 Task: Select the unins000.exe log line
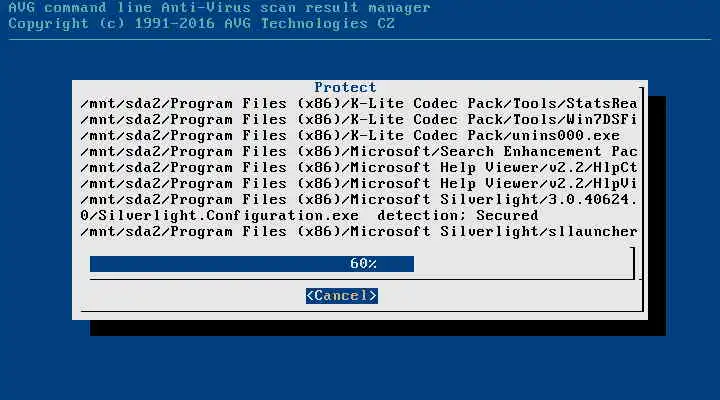350,136
